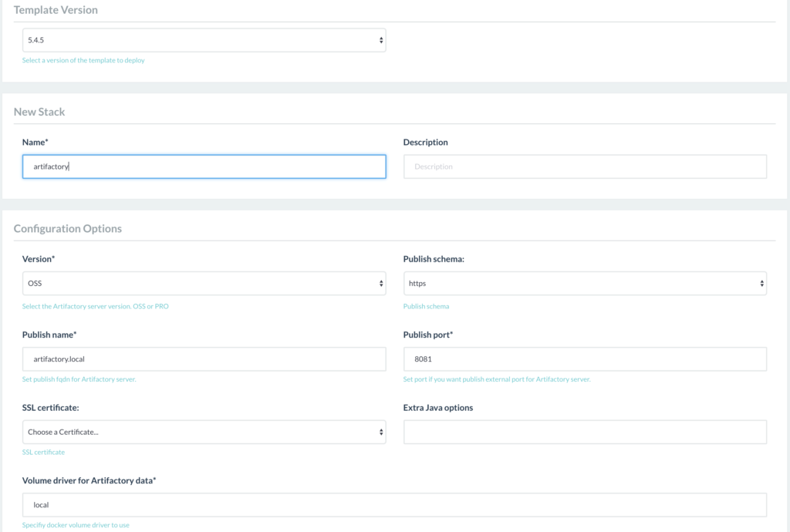Click the Configuration Options section heading

[68, 228]
